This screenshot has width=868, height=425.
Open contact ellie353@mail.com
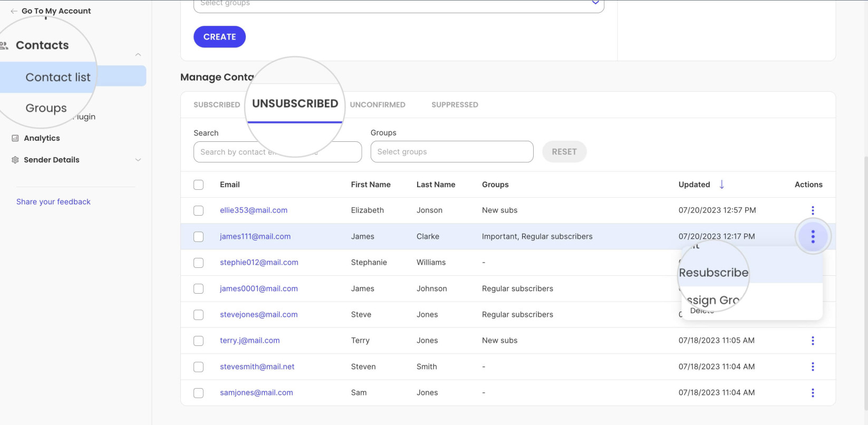point(254,210)
